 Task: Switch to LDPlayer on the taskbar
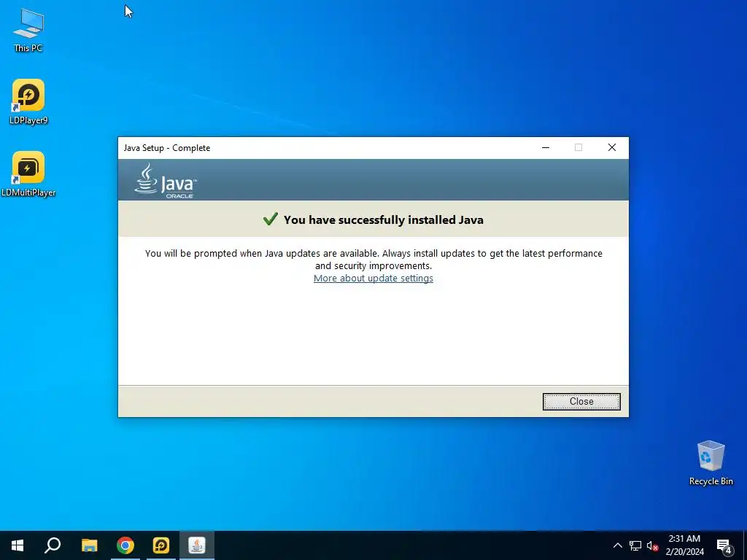161,545
